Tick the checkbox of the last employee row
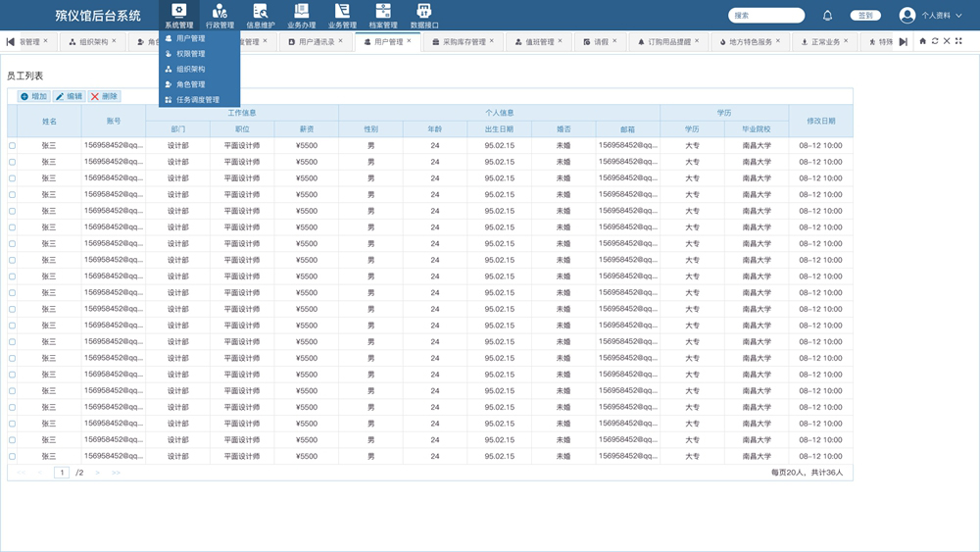 pos(13,456)
